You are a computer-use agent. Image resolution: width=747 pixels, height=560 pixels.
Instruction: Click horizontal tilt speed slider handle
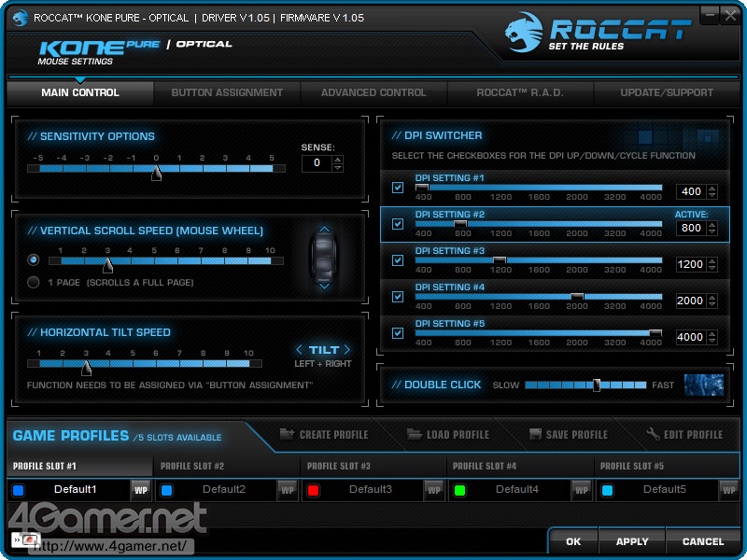click(x=86, y=368)
